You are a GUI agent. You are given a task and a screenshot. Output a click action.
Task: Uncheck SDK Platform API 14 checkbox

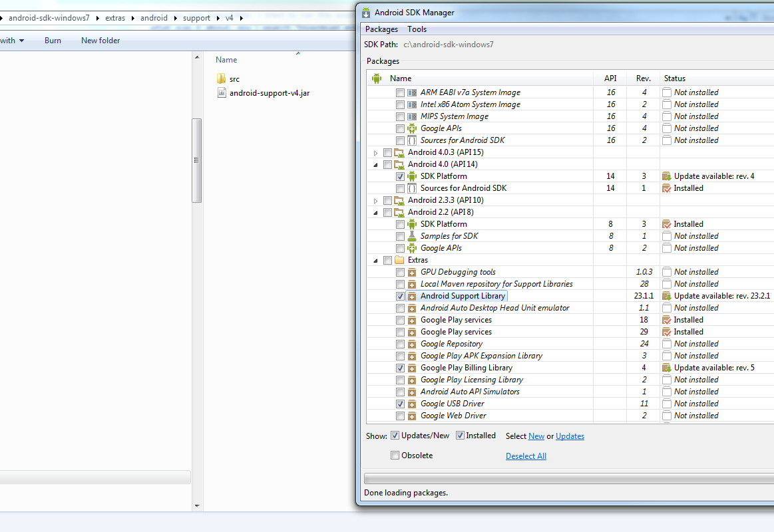[401, 176]
